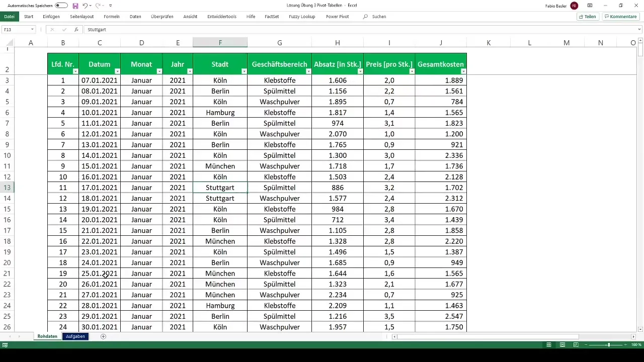Screen dimensions: 644x362
Task: Switch to the Einfügen ribbon tab
Action: [x=51, y=17]
